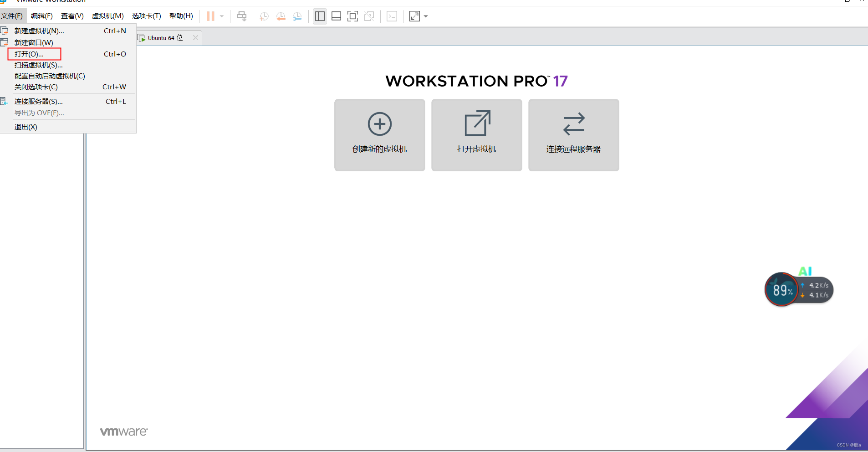The height and width of the screenshot is (452, 868).
Task: Open the 查看(V) menu
Action: click(x=72, y=16)
